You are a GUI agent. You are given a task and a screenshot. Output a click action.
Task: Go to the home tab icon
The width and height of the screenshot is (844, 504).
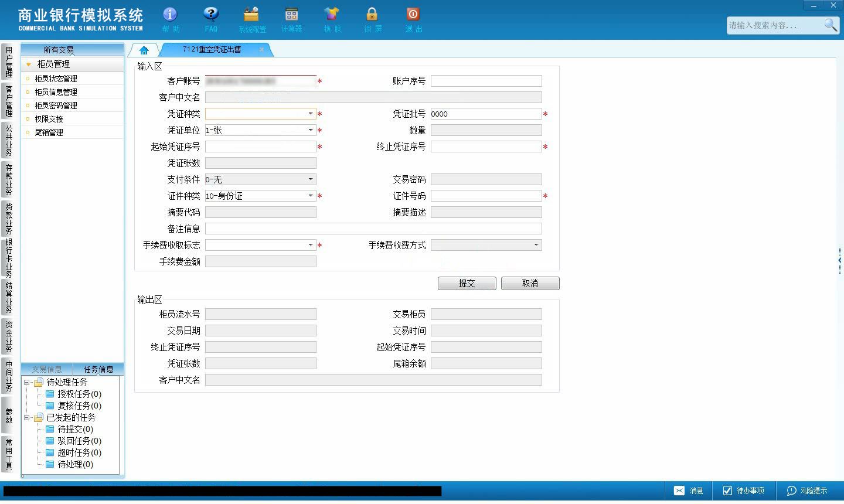[144, 50]
